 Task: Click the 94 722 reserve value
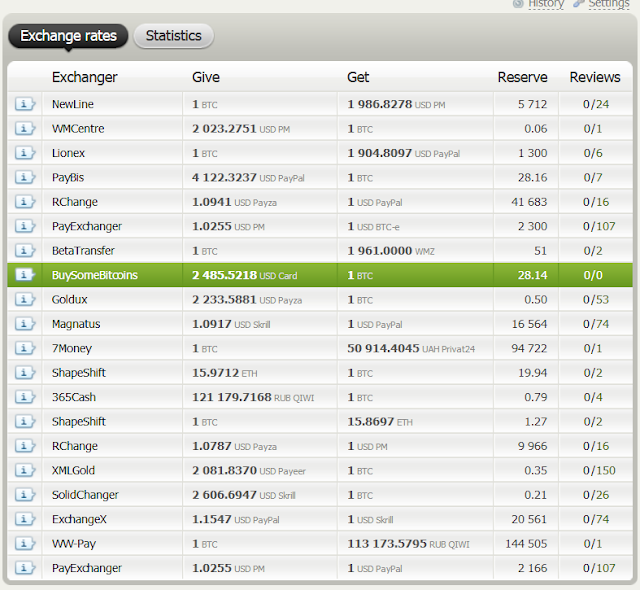pyautogui.click(x=529, y=348)
